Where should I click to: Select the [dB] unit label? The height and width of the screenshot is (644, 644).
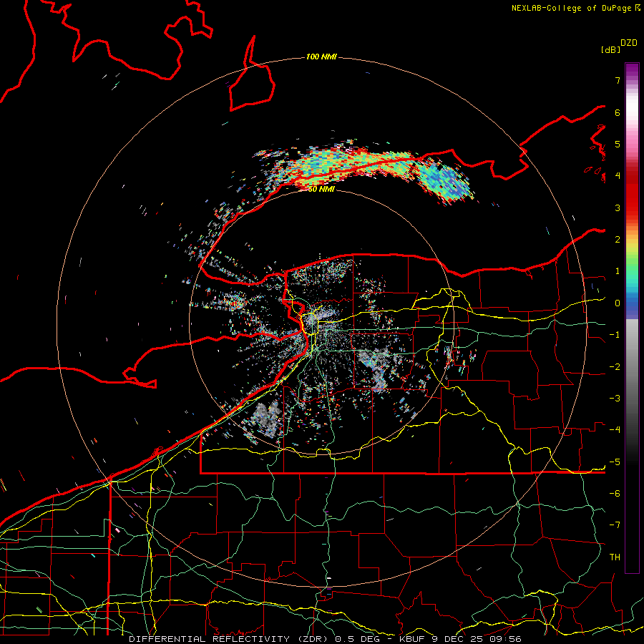(610, 50)
